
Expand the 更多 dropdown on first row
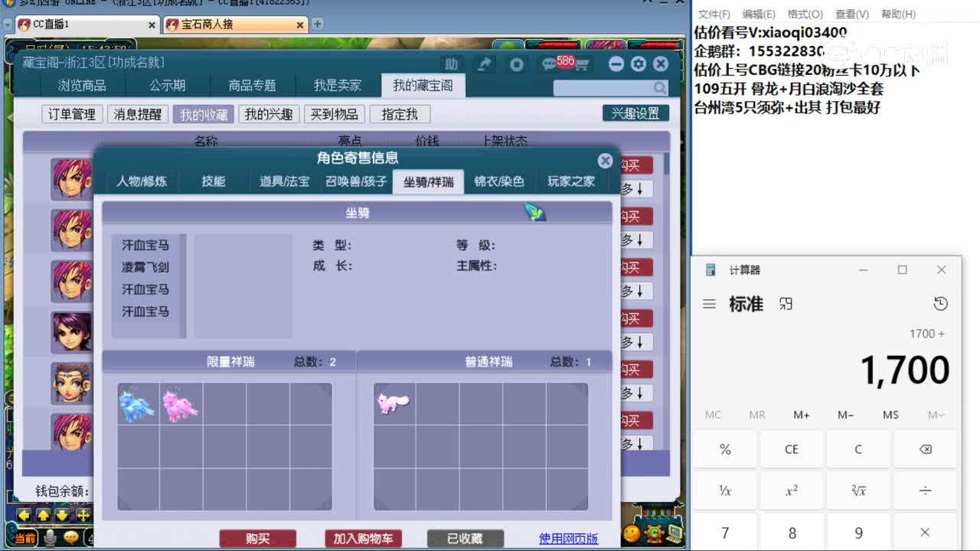(x=635, y=189)
